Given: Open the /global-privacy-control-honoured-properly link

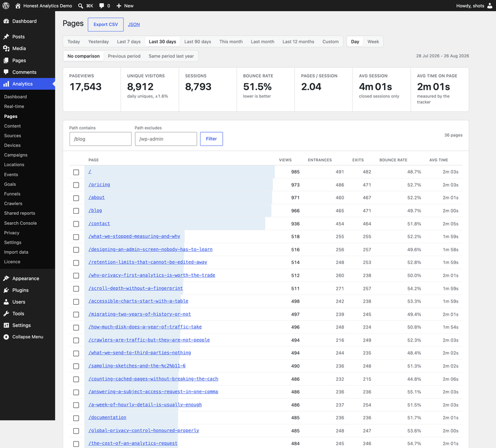Looking at the screenshot, I should coord(144,430).
